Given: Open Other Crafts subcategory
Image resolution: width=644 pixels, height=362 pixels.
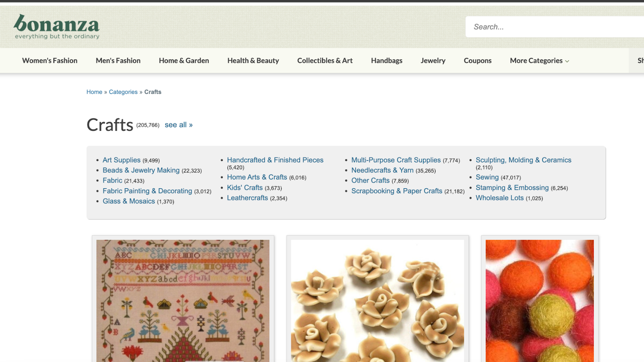Looking at the screenshot, I should pyautogui.click(x=370, y=181).
